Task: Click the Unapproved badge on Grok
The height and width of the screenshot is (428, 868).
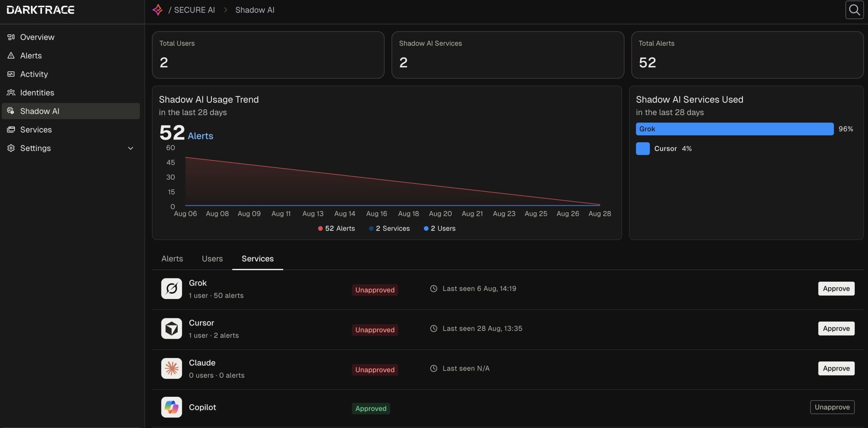Action: 375,290
